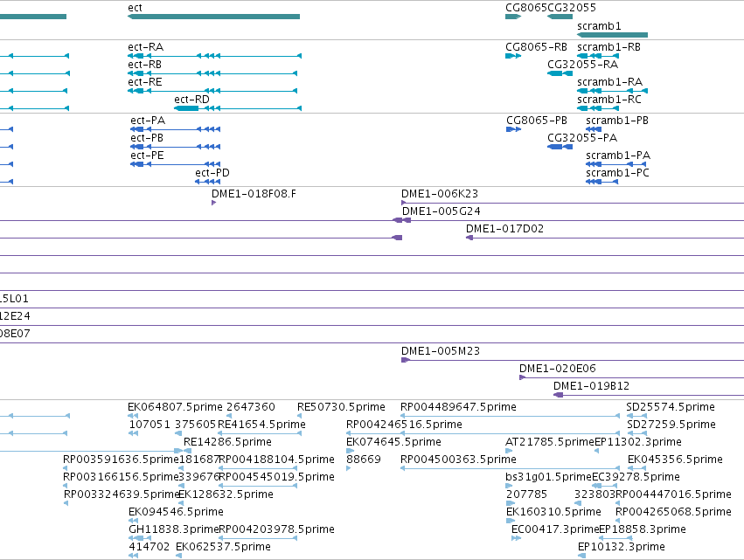The height and width of the screenshot is (560, 744).
Task: Select the DME1-019B12 clone
Action: pos(649,395)
